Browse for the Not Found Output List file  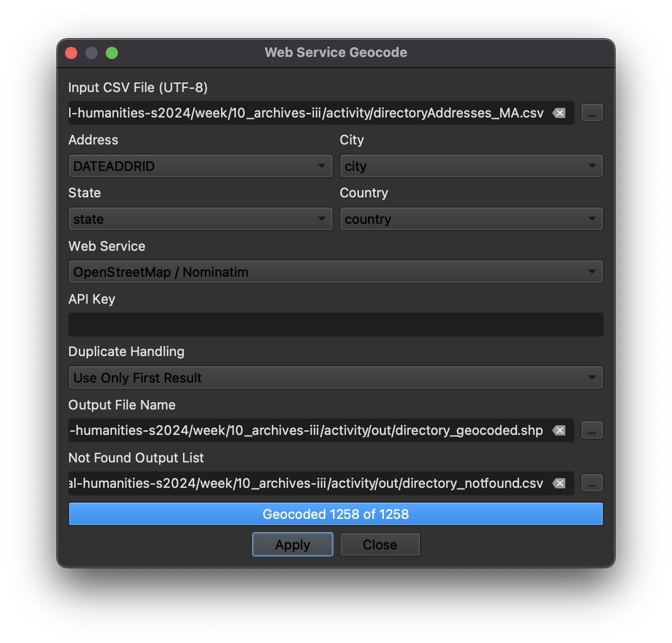[x=592, y=483]
